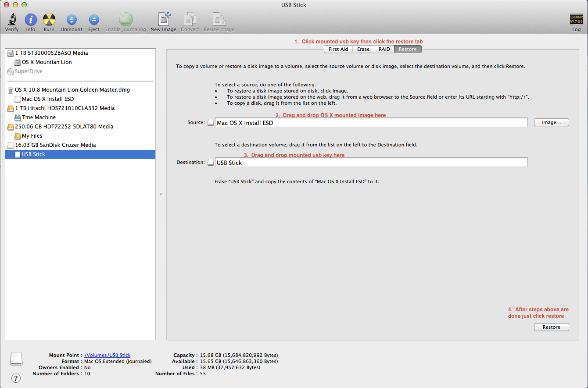
Task: Open the RAID tab
Action: coord(384,49)
